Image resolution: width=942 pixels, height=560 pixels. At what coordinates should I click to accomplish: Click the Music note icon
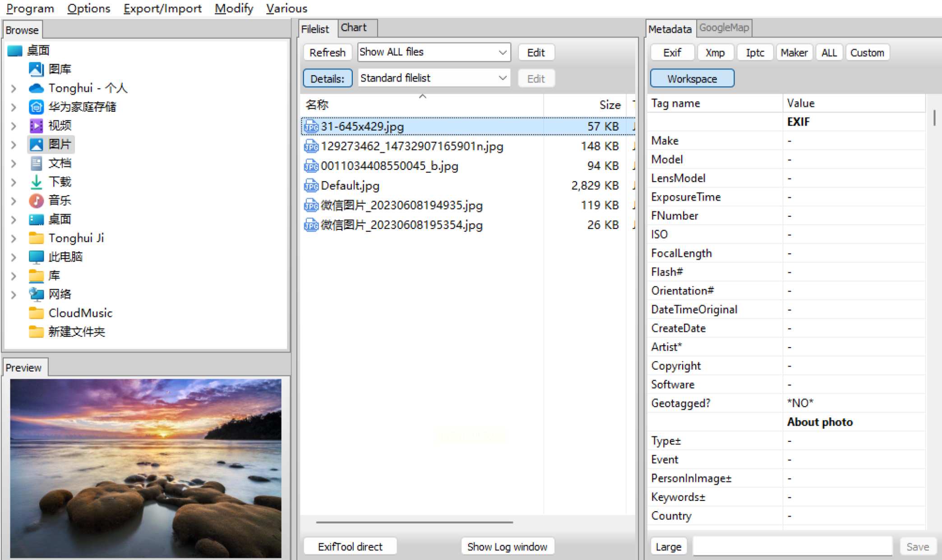(x=36, y=201)
